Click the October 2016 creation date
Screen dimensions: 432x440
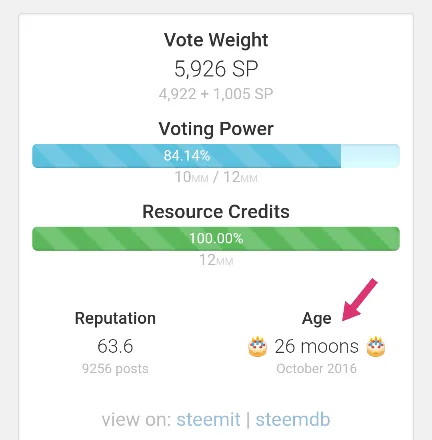click(317, 369)
